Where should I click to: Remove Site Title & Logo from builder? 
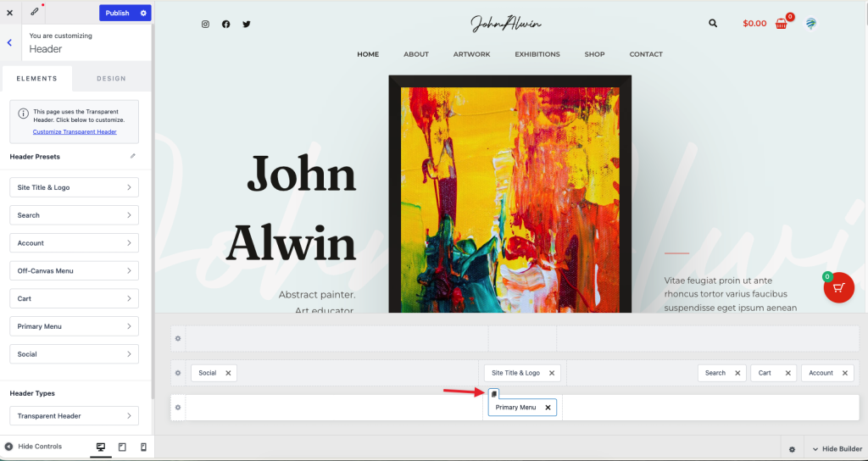551,373
